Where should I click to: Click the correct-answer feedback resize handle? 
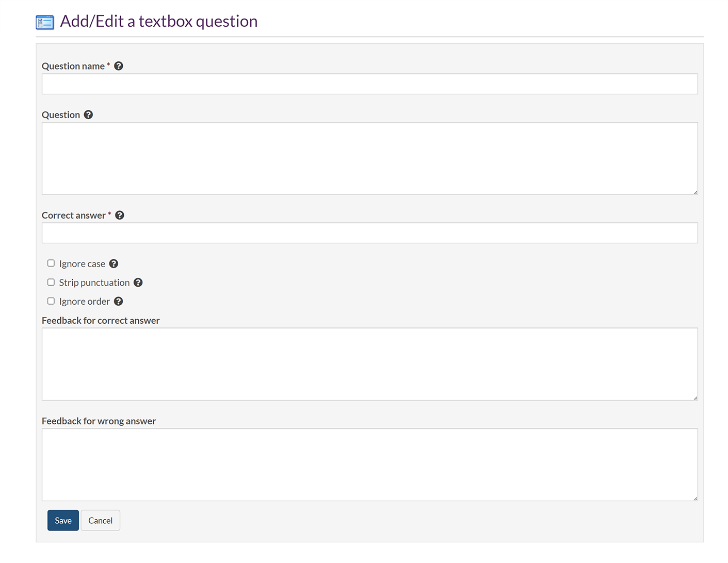(695, 398)
